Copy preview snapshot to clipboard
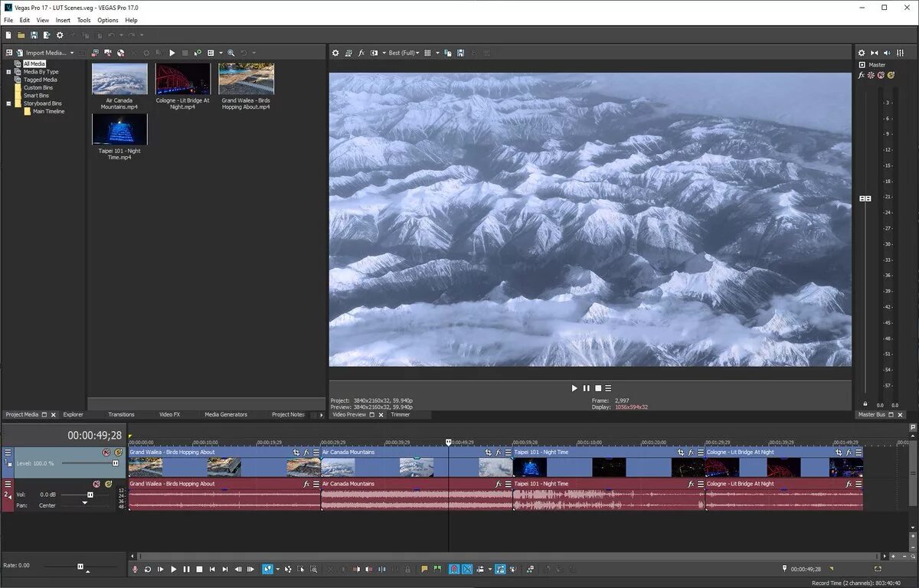Screen dimensions: 919x588 [x=447, y=53]
